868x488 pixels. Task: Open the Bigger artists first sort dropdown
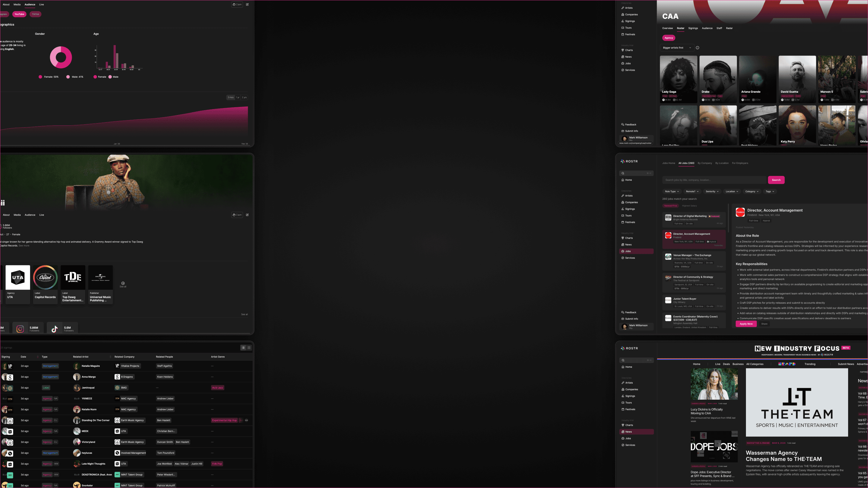677,48
